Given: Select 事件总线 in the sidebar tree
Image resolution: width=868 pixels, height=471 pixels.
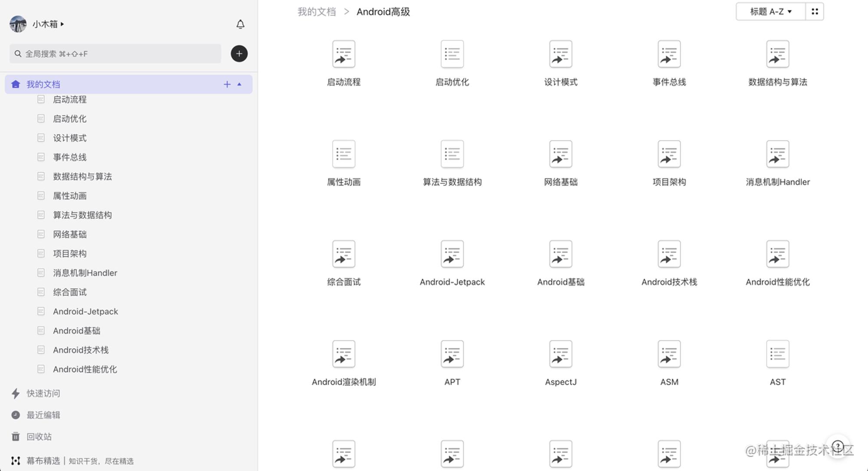Looking at the screenshot, I should (69, 157).
